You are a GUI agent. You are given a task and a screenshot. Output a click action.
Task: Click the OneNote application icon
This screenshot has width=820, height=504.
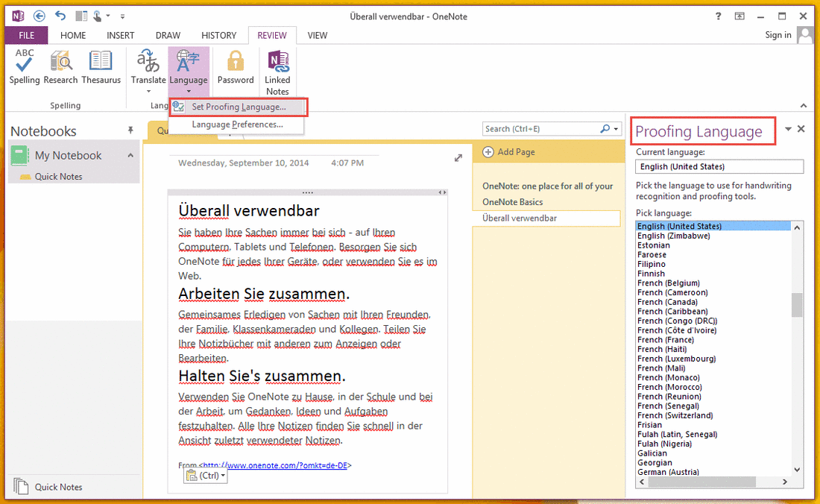coord(19,16)
